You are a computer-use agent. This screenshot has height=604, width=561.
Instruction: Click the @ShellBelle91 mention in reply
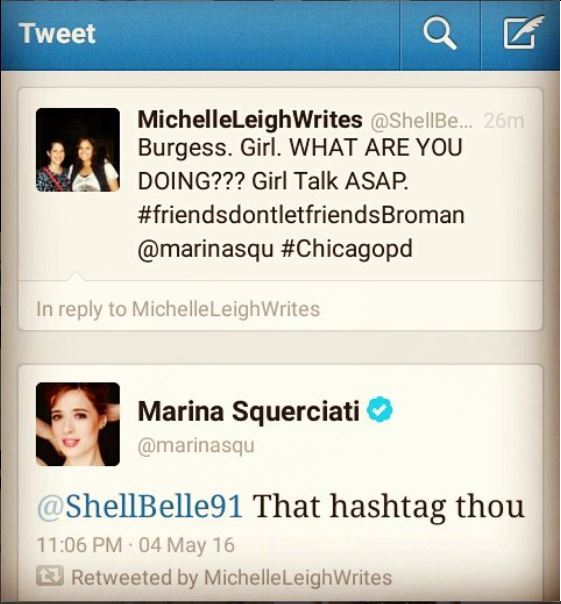click(139, 506)
